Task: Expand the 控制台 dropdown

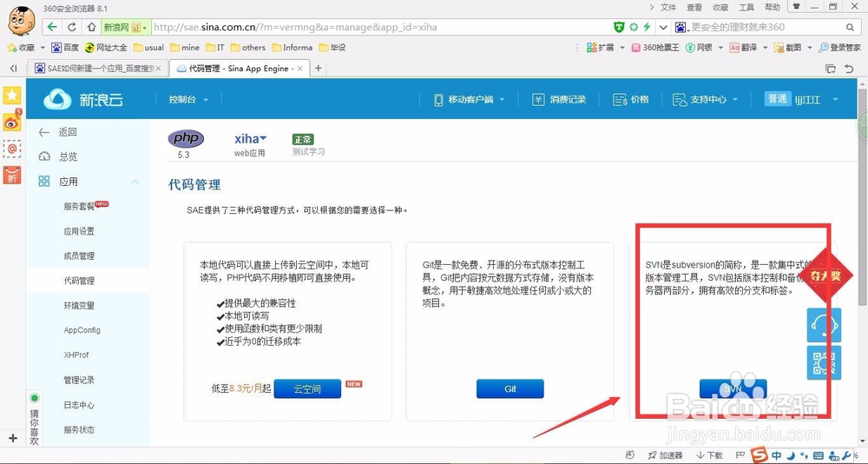Action: click(188, 100)
